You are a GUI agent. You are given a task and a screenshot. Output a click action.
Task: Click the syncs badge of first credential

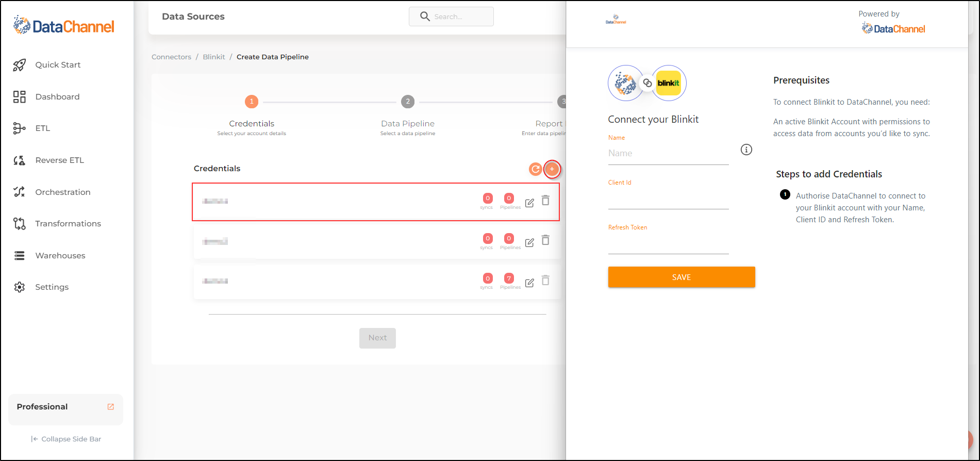(x=488, y=199)
